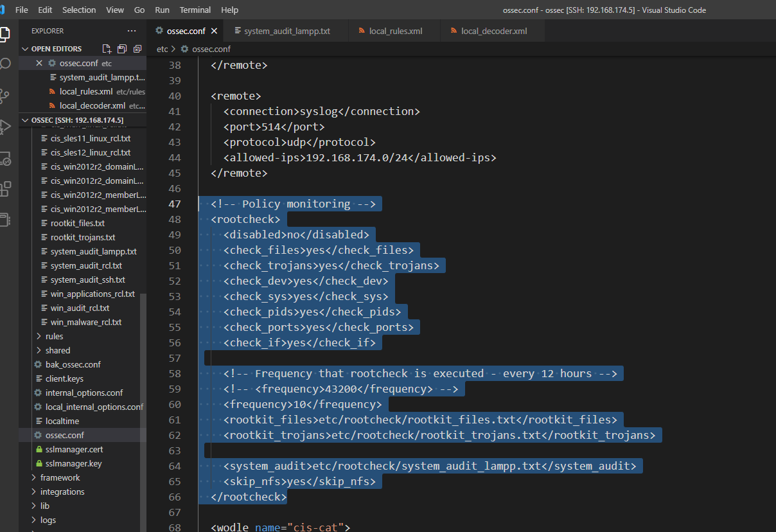Open the Extensions view icon
The image size is (776, 532).
coord(4,188)
